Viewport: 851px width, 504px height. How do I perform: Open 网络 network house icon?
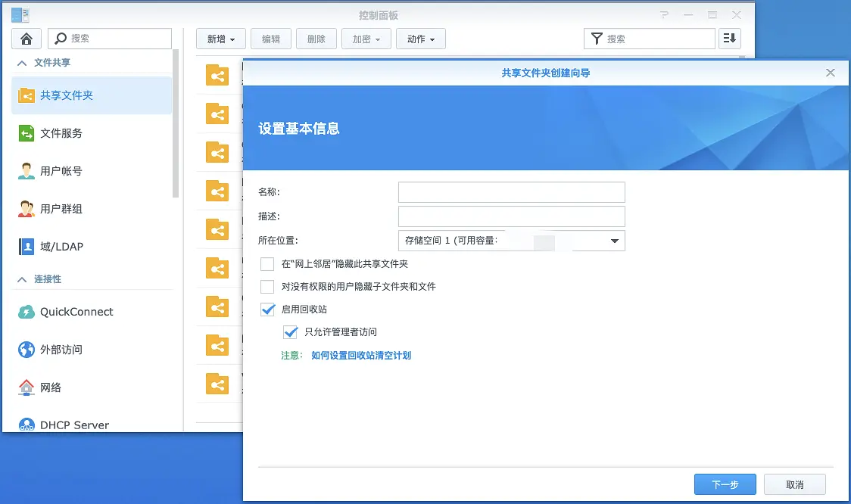[x=26, y=387]
